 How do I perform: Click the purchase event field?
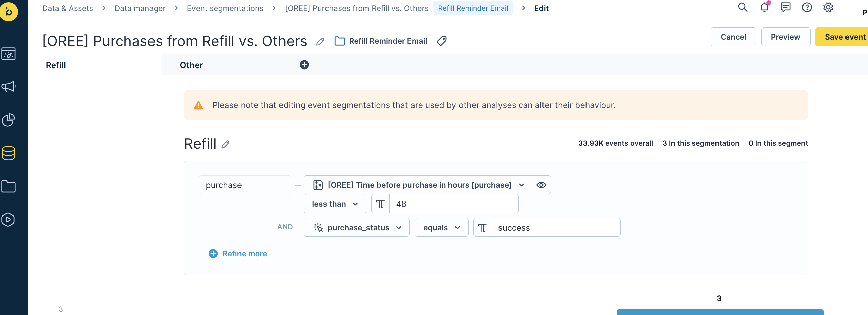point(245,185)
